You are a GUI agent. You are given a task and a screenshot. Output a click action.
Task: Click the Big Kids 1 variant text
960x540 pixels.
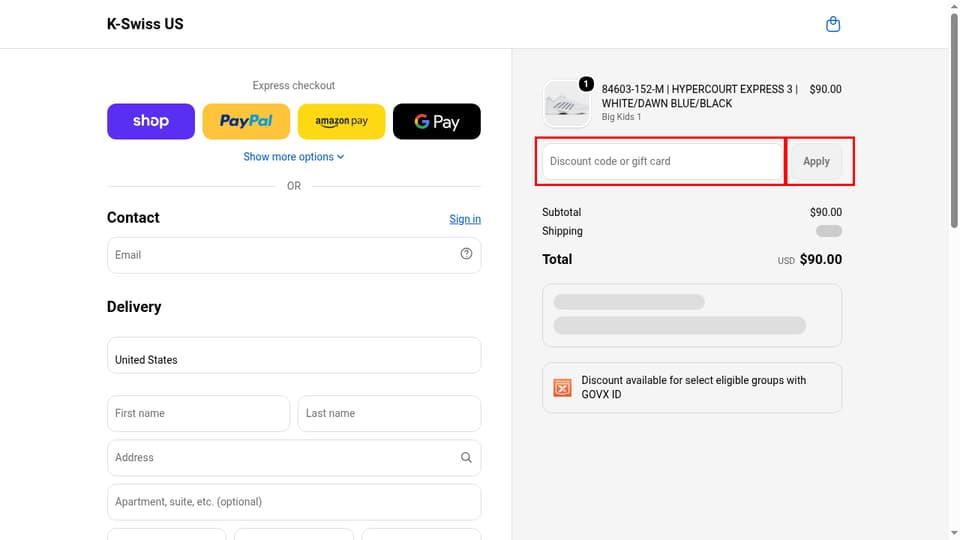(621, 116)
